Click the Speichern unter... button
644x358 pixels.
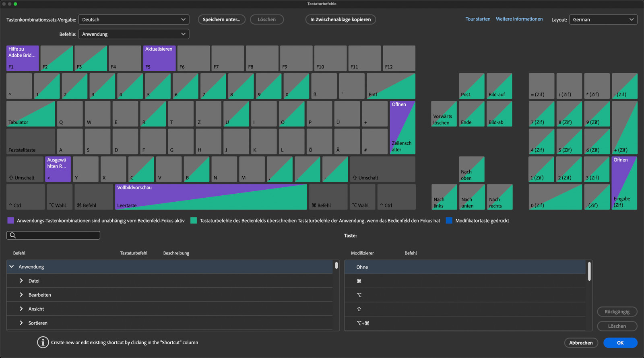point(221,20)
